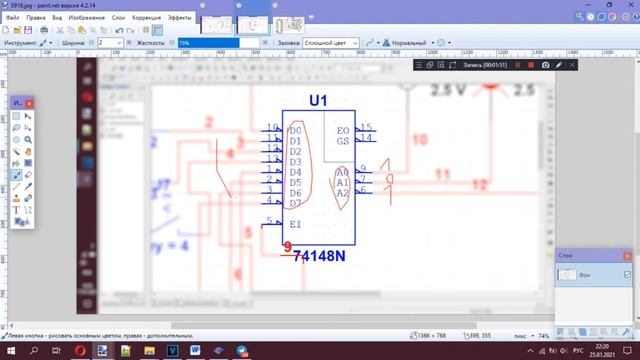Select the Paint Bucket tool
This screenshot has height=360, width=640.
[16, 163]
